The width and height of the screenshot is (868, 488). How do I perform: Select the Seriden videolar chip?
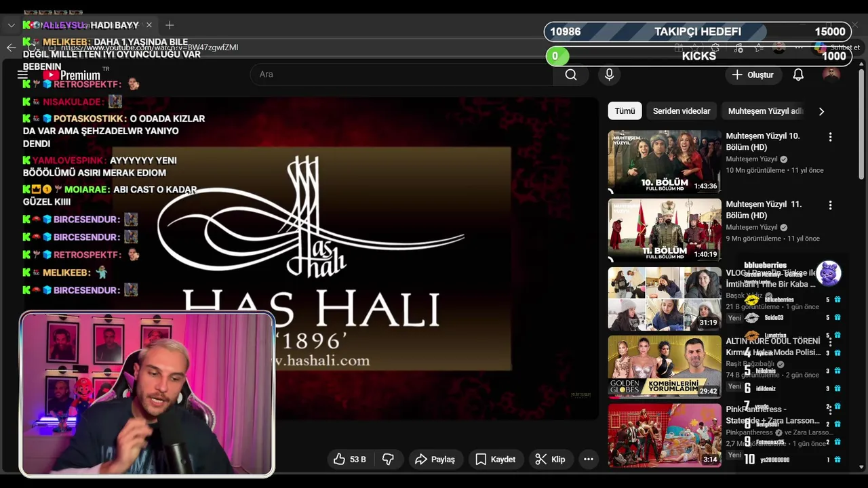682,111
